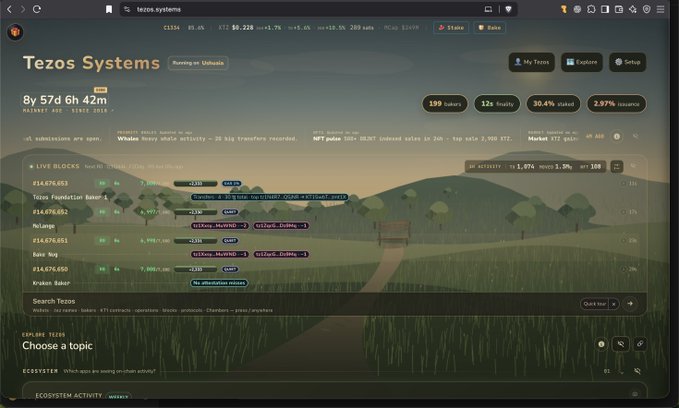
Task: Reload the tezos.systems page
Action: tap(37, 9)
